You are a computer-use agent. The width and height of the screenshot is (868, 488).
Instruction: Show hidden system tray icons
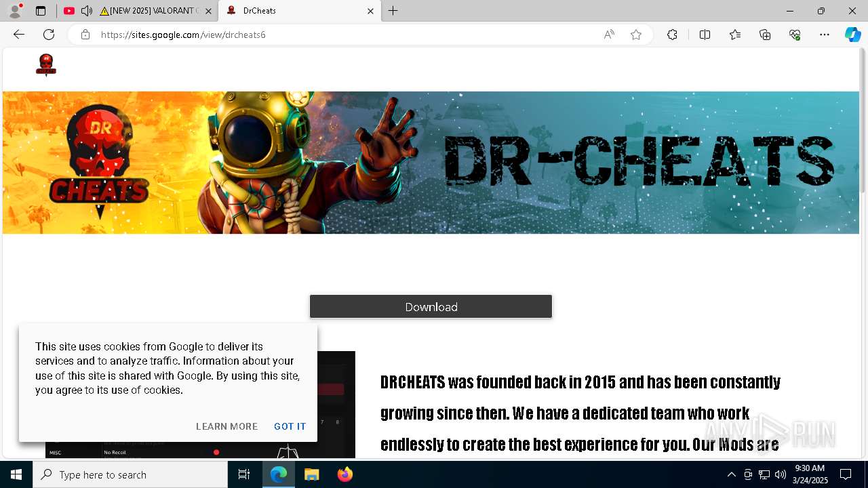click(731, 474)
